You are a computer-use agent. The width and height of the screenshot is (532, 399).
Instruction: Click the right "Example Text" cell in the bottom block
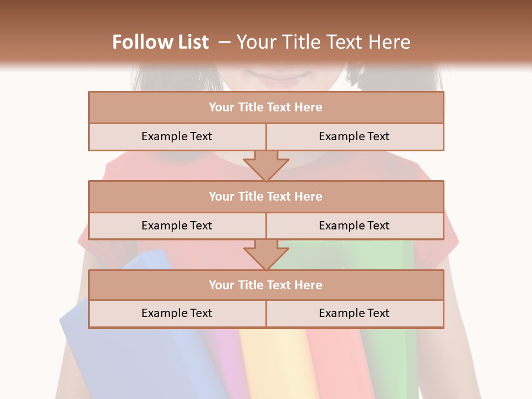tap(355, 314)
